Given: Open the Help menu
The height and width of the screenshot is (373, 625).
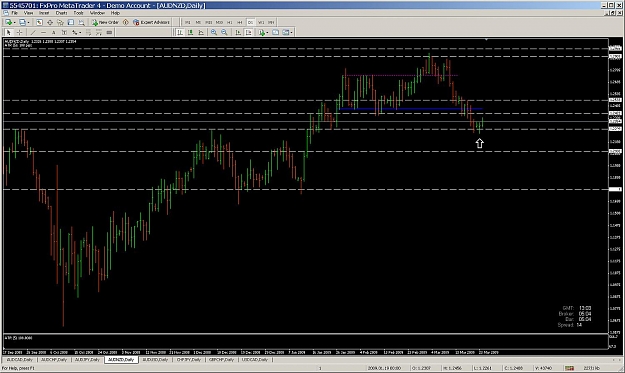Looking at the screenshot, I should pyautogui.click(x=115, y=13).
